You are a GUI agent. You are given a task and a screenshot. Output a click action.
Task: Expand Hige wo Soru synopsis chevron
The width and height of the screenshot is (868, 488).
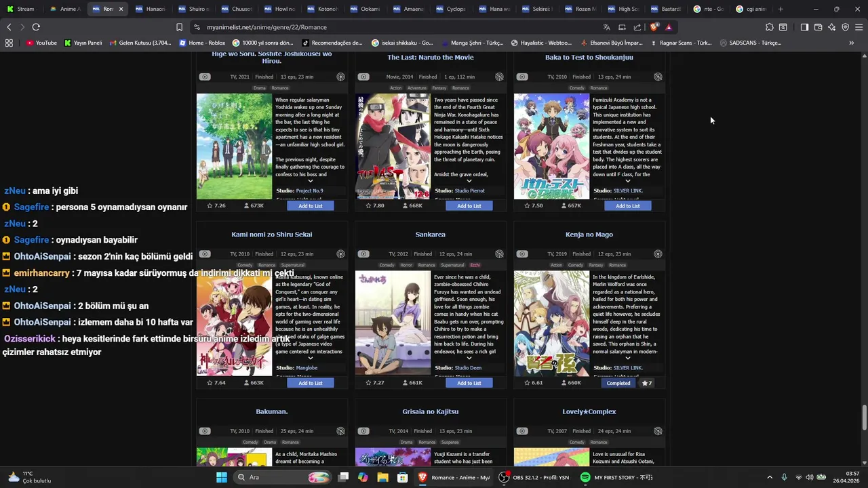310,181
